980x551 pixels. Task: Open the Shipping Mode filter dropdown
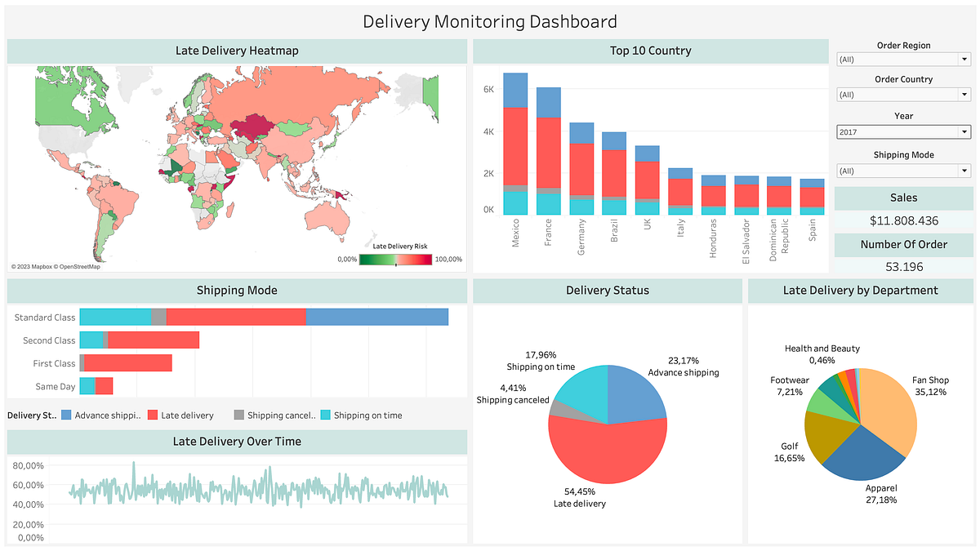point(963,170)
